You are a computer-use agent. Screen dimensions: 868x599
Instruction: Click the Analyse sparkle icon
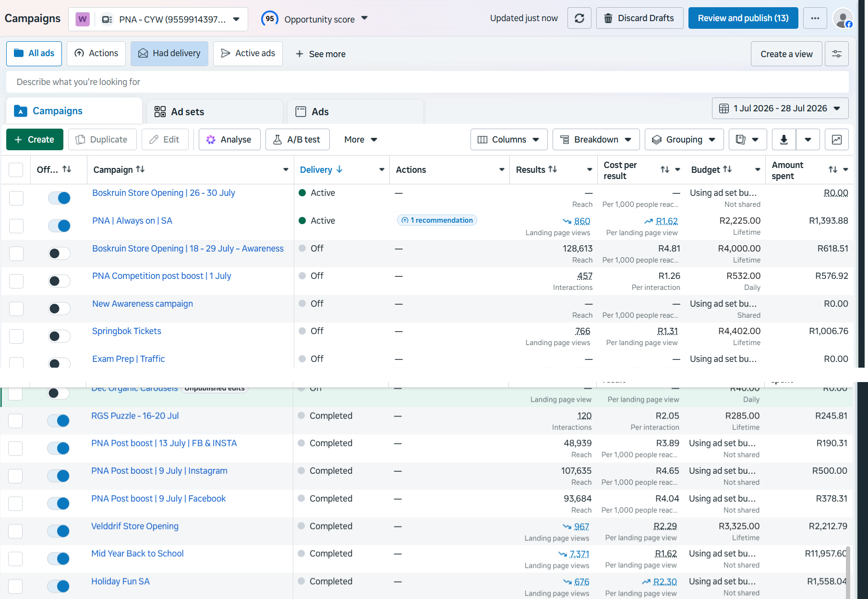[x=211, y=140]
